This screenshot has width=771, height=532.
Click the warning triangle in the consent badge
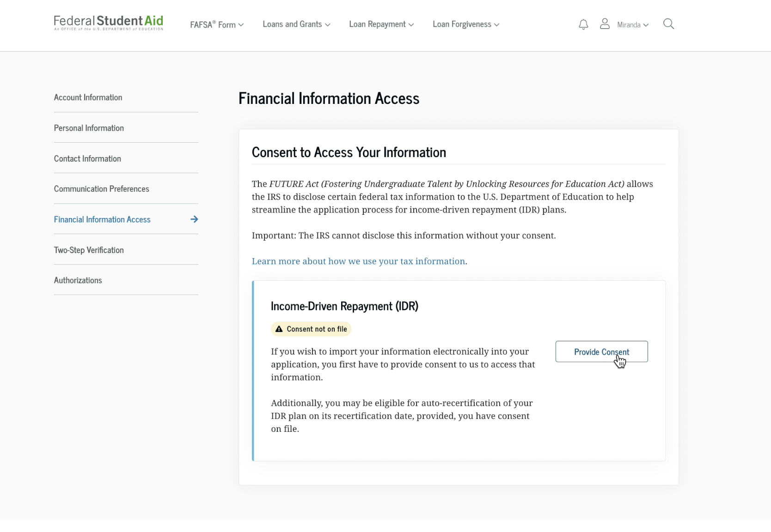279,329
